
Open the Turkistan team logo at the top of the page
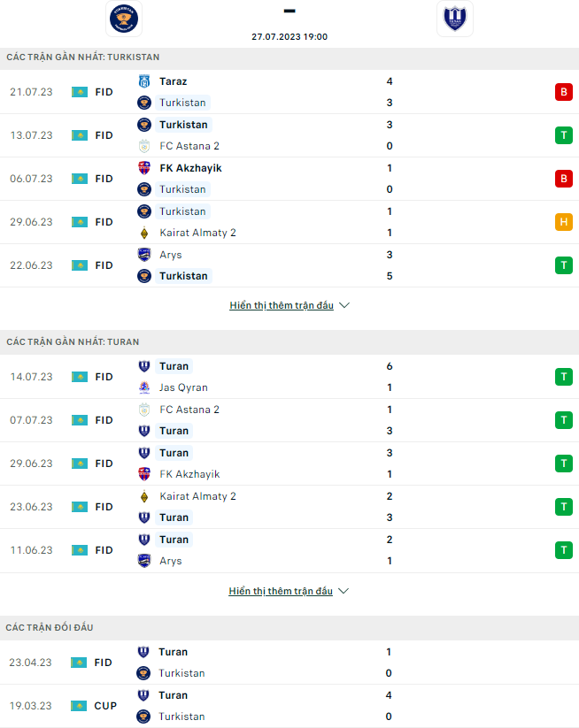pos(124,18)
